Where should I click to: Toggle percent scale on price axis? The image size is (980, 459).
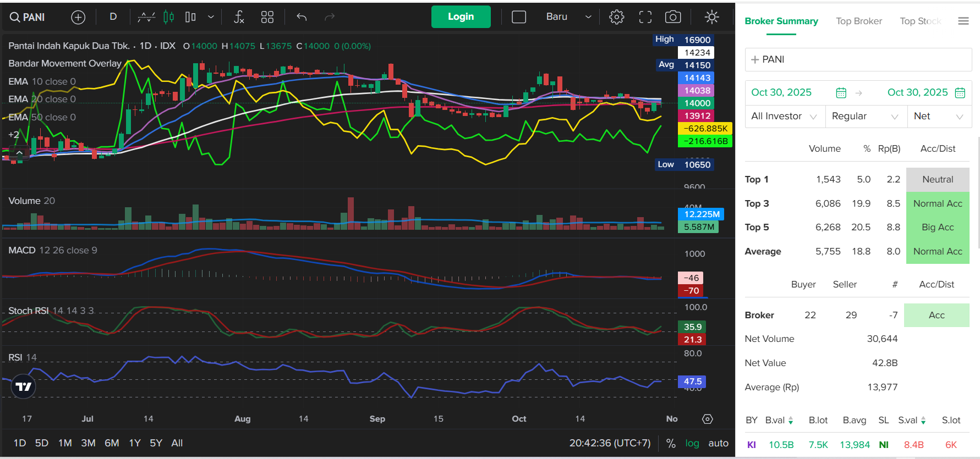(671, 443)
